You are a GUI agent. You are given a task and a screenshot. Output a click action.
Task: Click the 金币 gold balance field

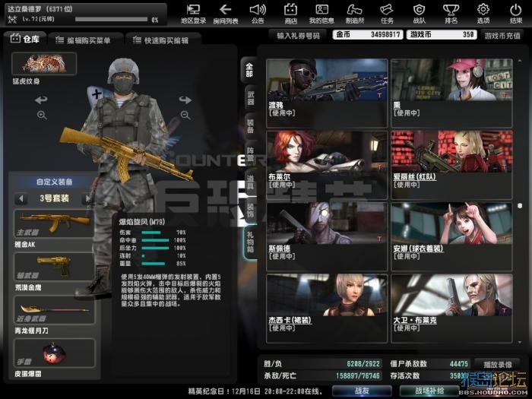point(368,35)
